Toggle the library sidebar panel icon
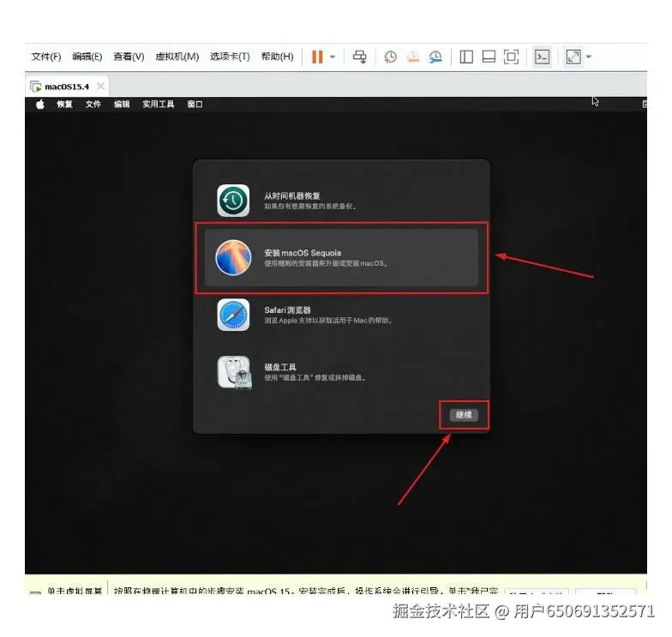Screen dimensions: 672x637 [466, 57]
